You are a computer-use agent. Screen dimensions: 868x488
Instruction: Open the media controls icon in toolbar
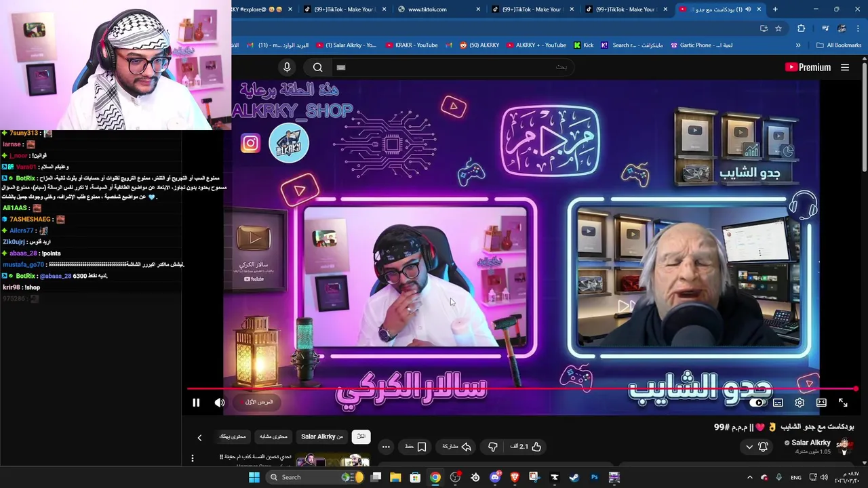[825, 28]
